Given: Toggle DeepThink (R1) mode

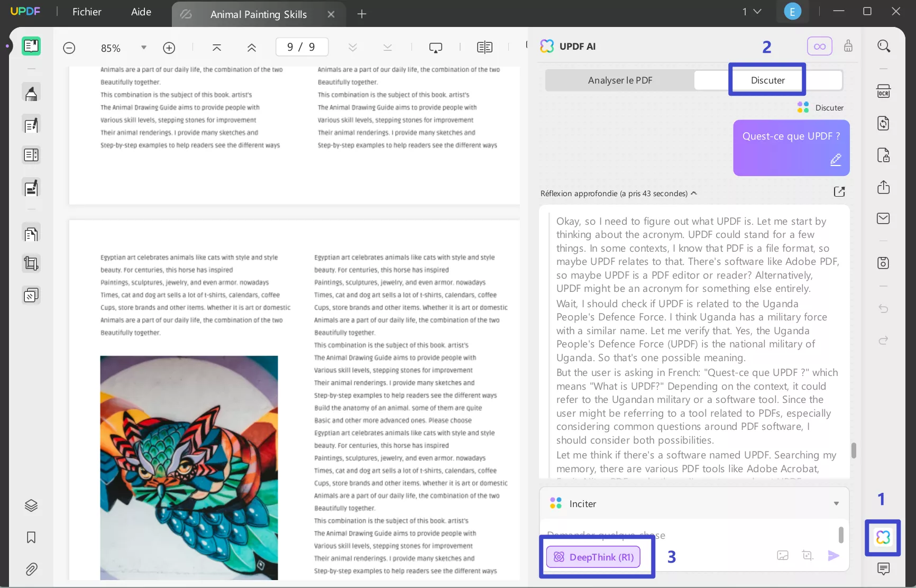Looking at the screenshot, I should click(593, 557).
